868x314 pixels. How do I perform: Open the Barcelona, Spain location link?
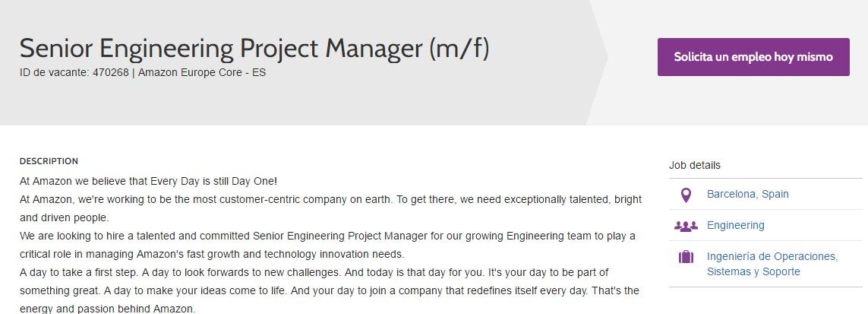click(x=747, y=194)
